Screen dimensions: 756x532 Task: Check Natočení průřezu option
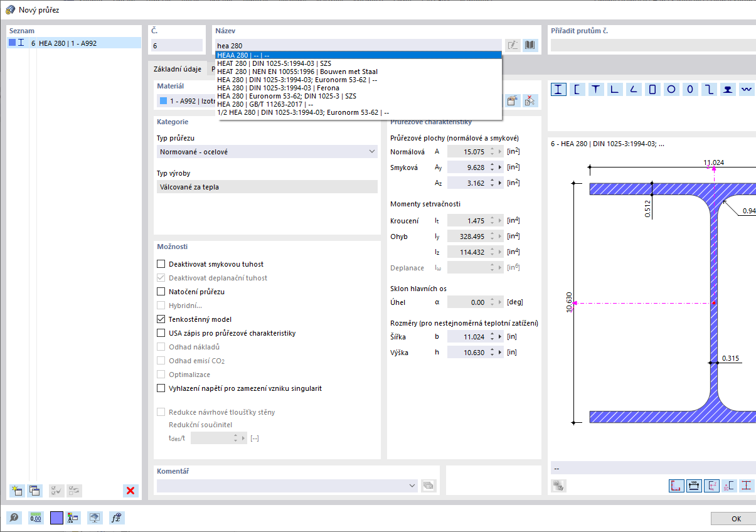click(x=161, y=292)
